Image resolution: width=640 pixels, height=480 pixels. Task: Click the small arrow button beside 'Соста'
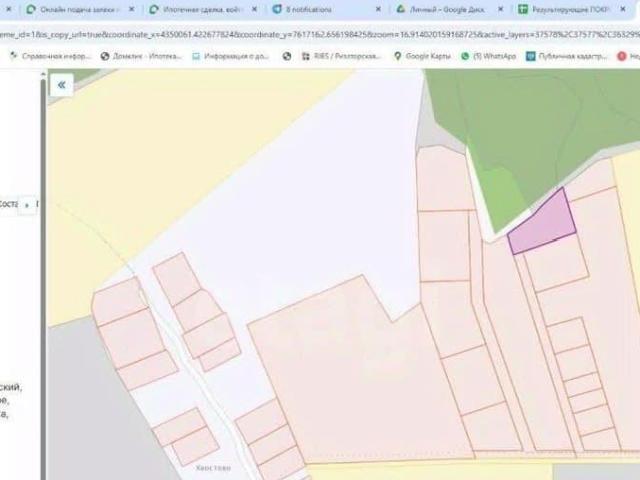point(27,205)
